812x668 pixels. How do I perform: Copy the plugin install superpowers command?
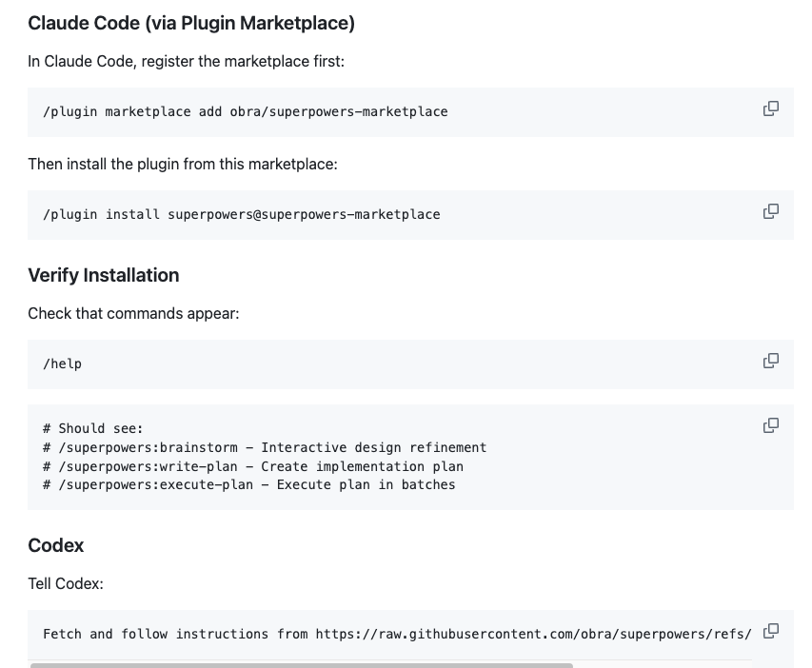(x=771, y=211)
